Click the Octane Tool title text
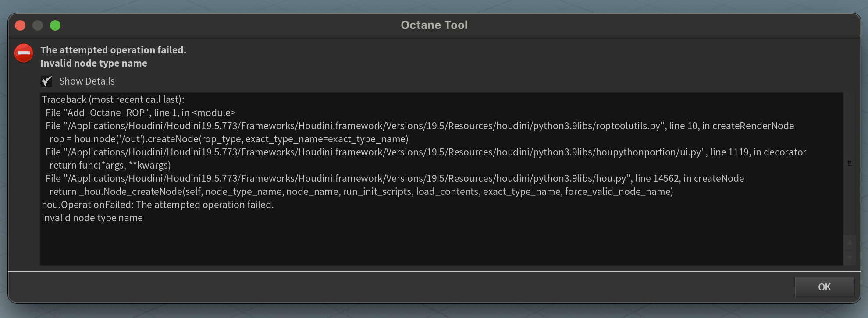 tap(434, 25)
